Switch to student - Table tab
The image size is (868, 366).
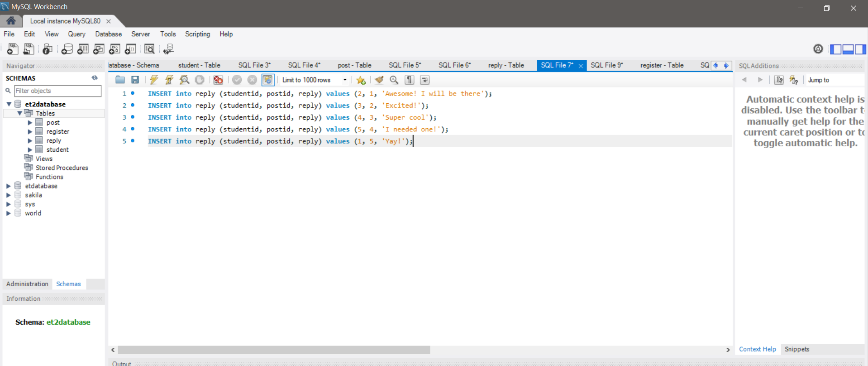[x=199, y=65]
